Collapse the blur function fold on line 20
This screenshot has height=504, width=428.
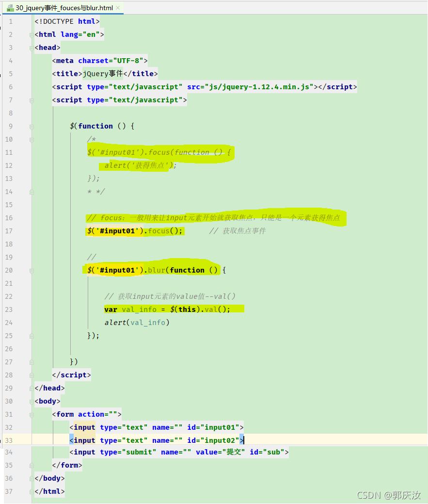click(x=32, y=271)
